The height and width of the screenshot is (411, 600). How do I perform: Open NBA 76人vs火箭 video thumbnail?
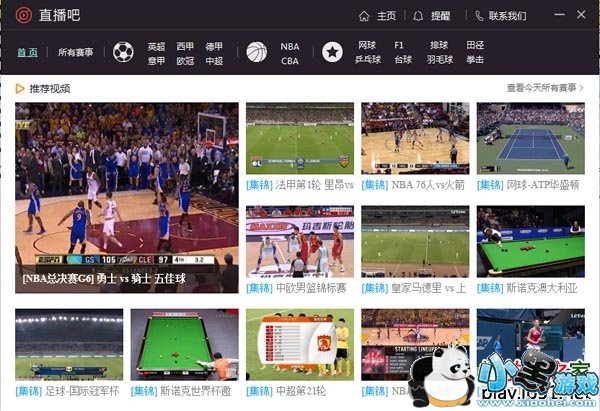point(415,138)
